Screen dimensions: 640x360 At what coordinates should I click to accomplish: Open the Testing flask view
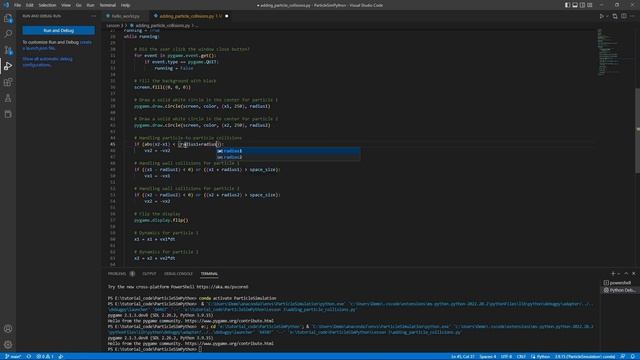pyautogui.click(x=8, y=98)
